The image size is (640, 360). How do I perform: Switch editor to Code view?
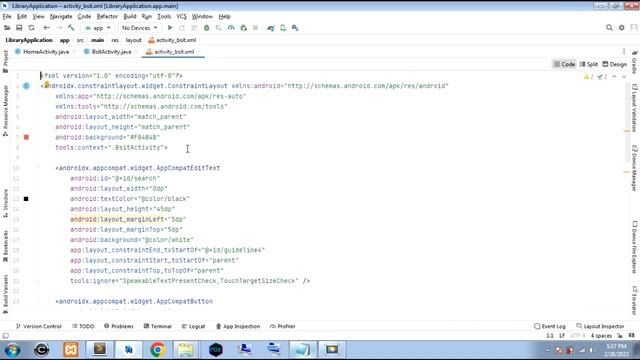pyautogui.click(x=564, y=64)
